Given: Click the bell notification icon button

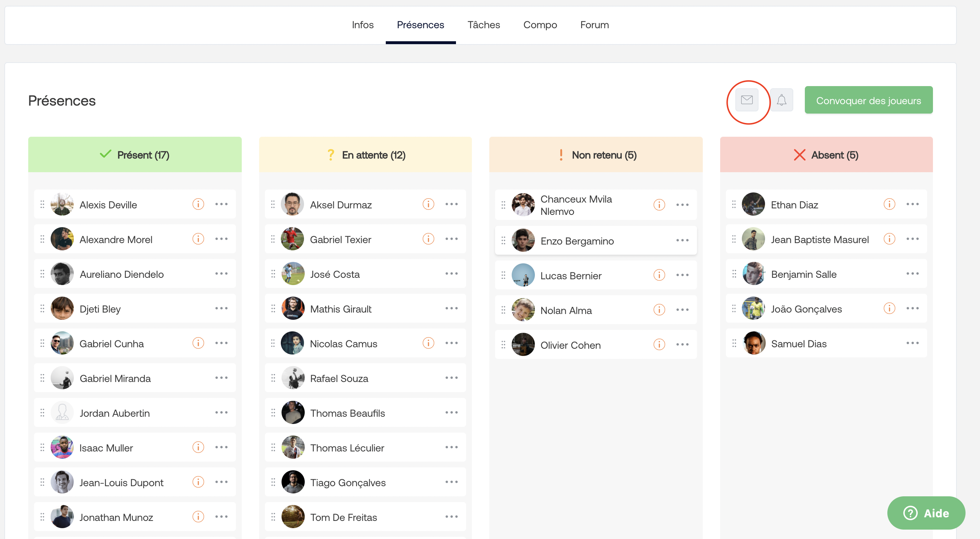Looking at the screenshot, I should tap(781, 100).
